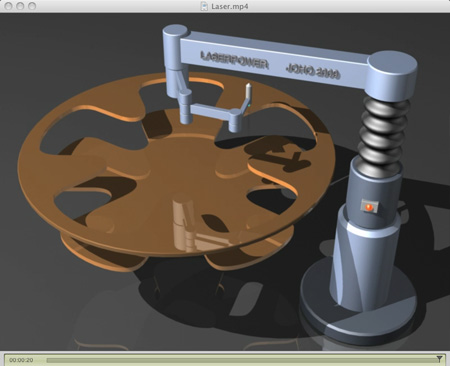
Task: Click the JOHO 2008 engraving in the video
Action: (x=313, y=71)
